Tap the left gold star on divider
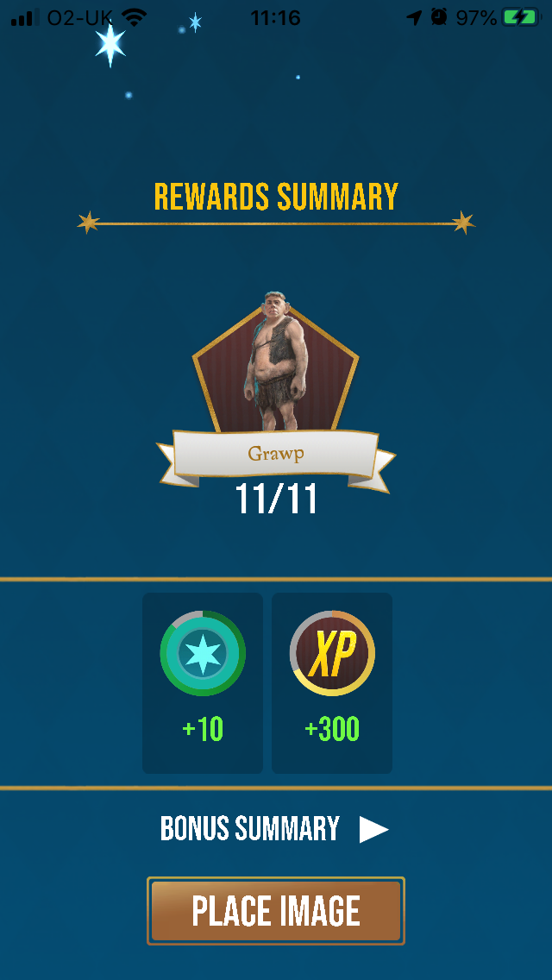Viewport: 552px width, 980px height. (88, 223)
